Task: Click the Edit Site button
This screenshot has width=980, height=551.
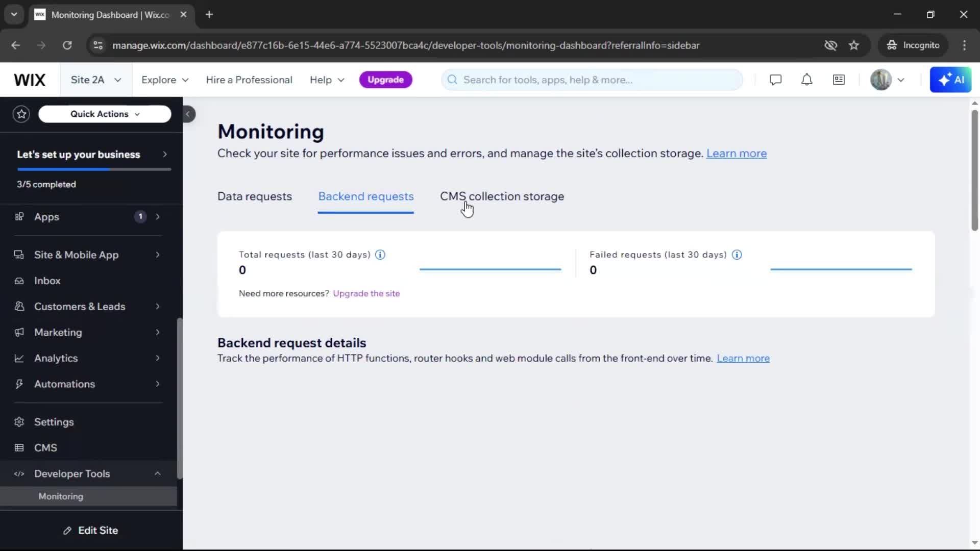Action: coord(91,531)
